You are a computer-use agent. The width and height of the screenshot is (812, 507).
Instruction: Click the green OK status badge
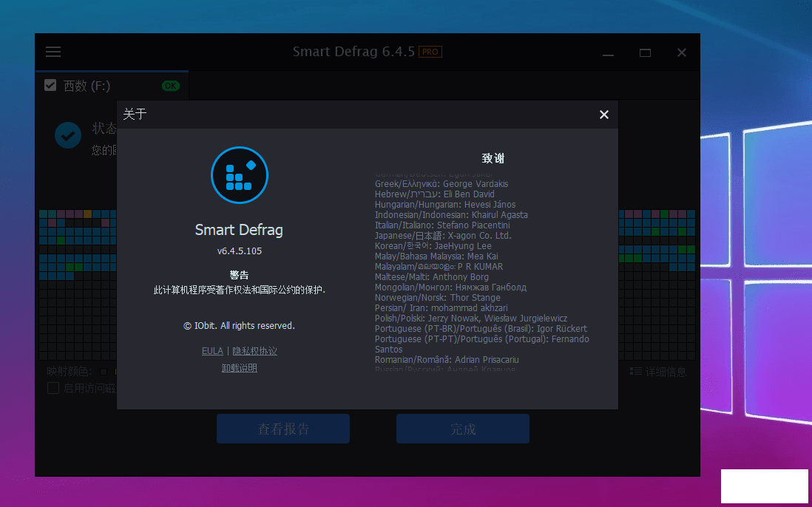pyautogui.click(x=170, y=86)
